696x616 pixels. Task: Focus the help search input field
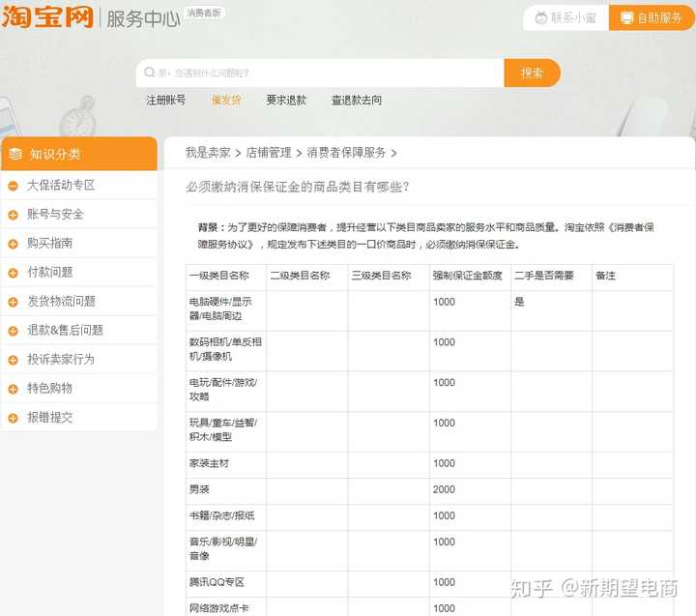[x=320, y=73]
